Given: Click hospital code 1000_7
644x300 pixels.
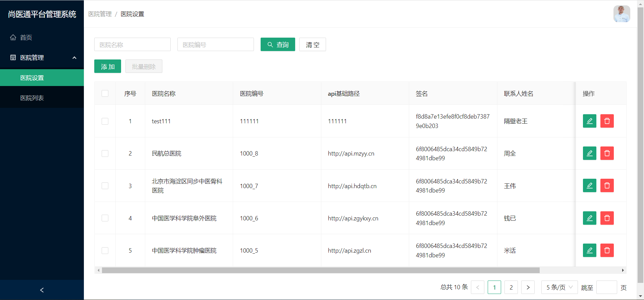Looking at the screenshot, I should pos(249,186).
